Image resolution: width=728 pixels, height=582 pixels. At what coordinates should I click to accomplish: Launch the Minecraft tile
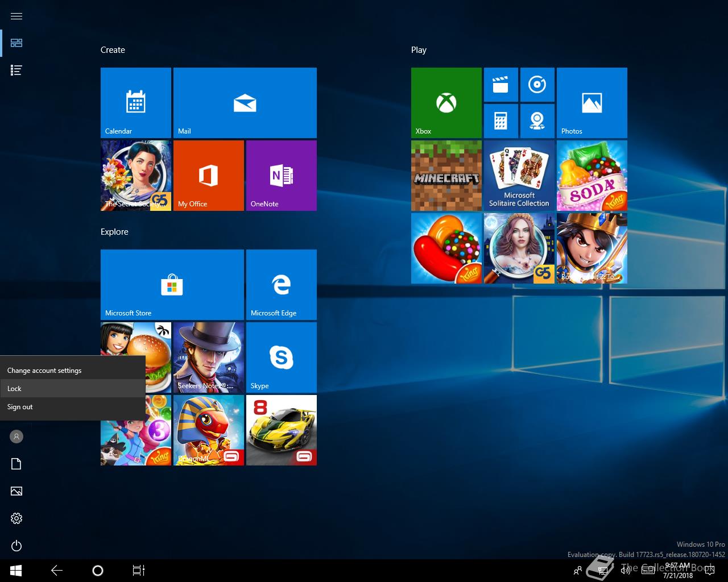pos(446,176)
